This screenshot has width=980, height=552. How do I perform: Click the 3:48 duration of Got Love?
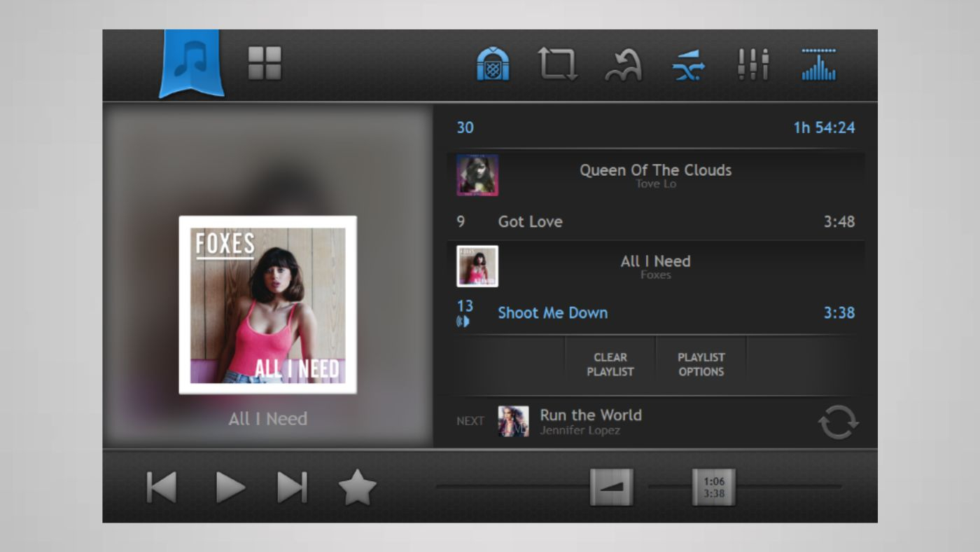[839, 221]
